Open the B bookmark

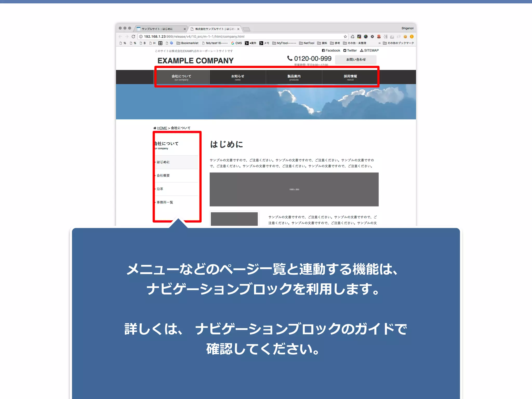[143, 43]
